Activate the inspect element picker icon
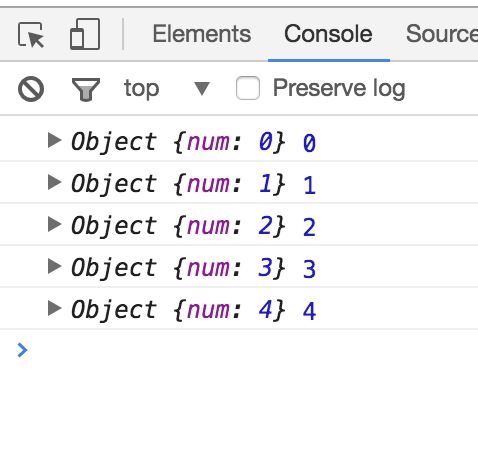The height and width of the screenshot is (464, 478). pyautogui.click(x=31, y=35)
